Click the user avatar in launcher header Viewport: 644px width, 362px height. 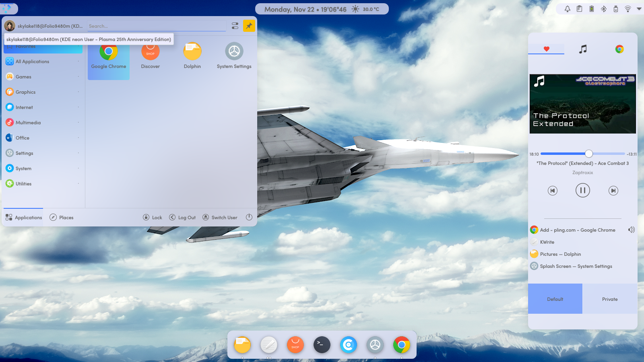[x=10, y=26]
